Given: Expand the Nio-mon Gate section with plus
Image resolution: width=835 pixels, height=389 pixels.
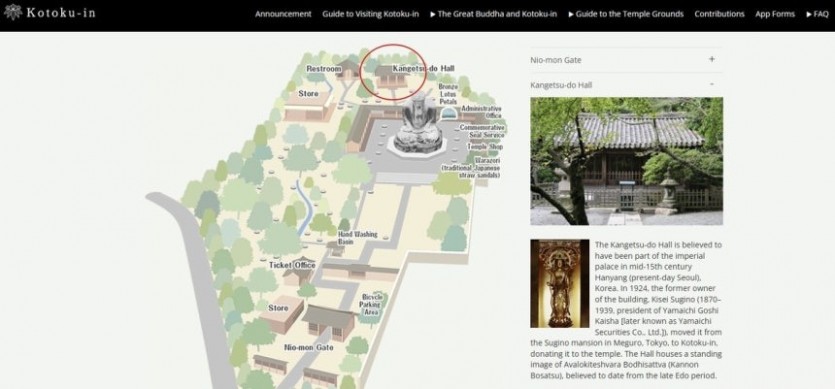Looking at the screenshot, I should (711, 60).
